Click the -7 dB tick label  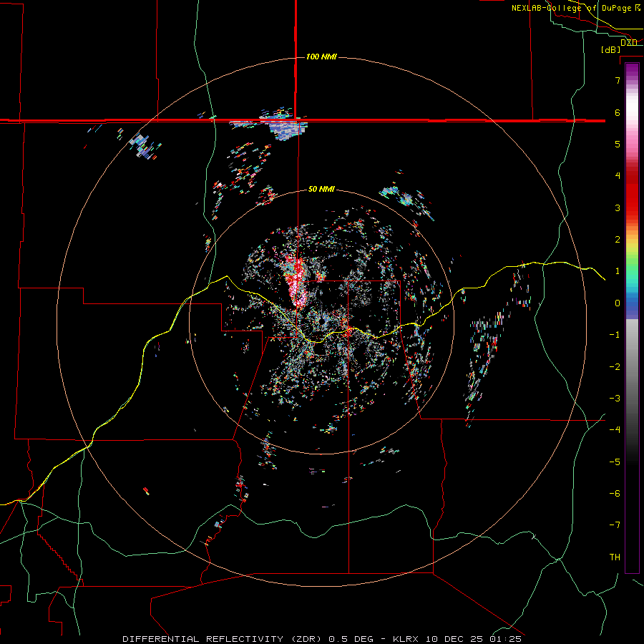615,525
